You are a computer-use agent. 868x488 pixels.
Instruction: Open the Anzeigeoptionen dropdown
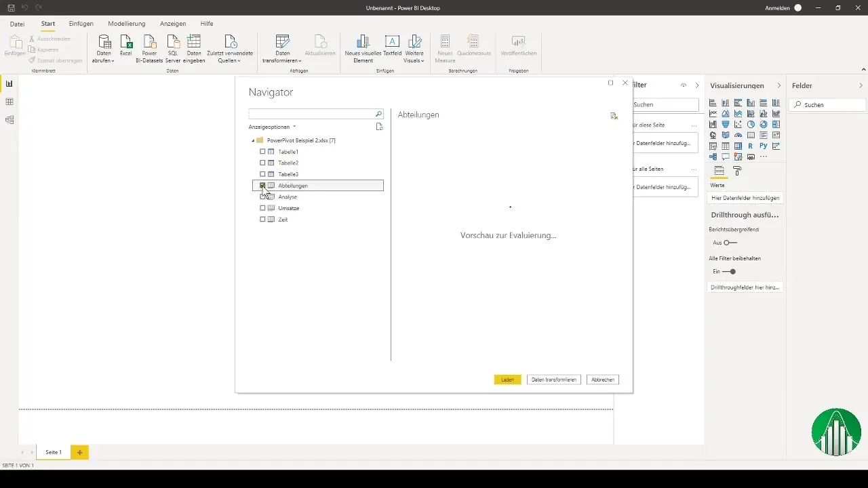click(273, 127)
